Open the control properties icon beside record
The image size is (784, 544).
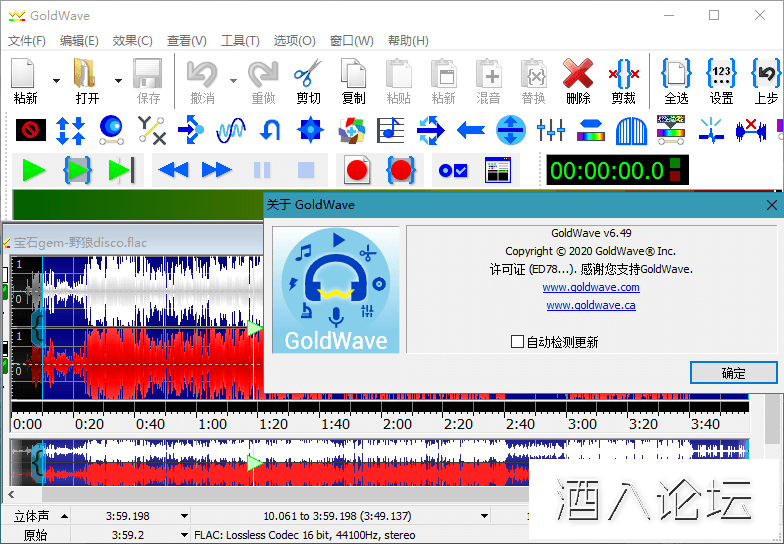tap(453, 170)
